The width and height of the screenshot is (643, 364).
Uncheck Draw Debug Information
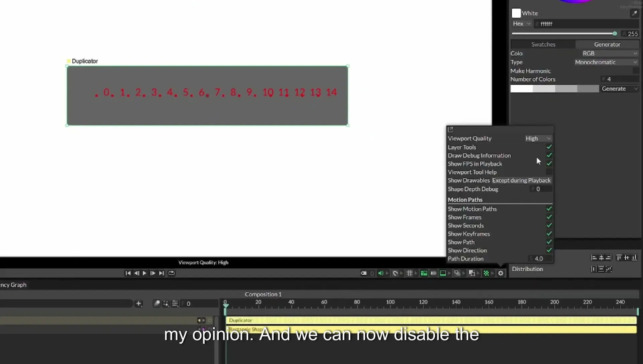tap(549, 155)
